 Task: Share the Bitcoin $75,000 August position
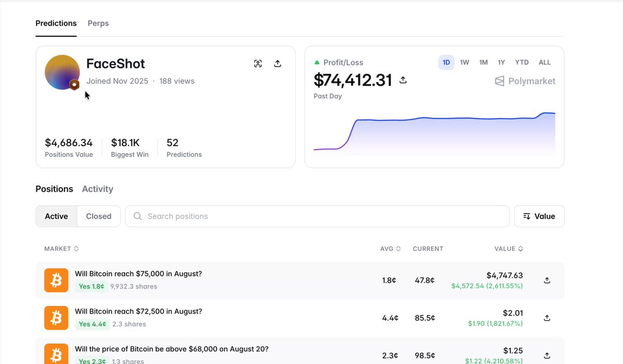point(547,280)
